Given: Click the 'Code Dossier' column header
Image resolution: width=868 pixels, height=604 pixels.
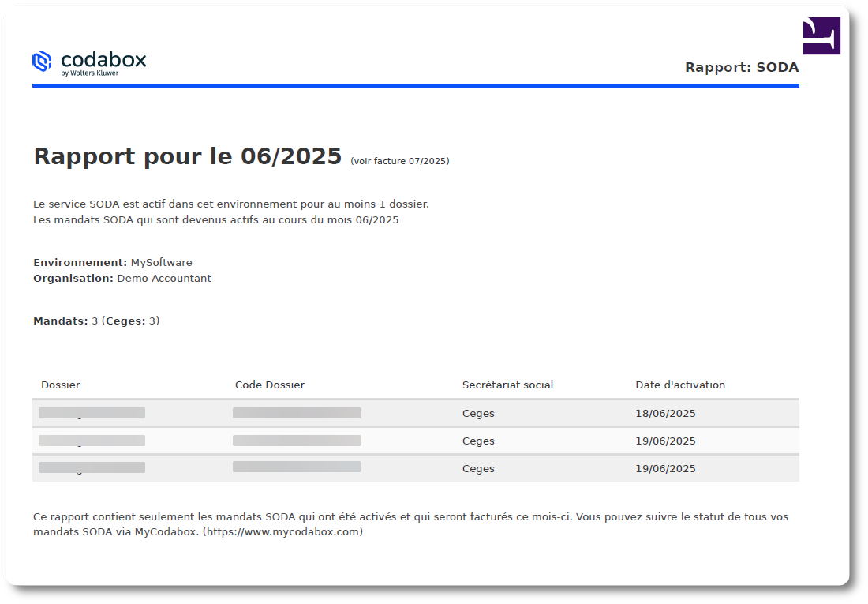Looking at the screenshot, I should click(270, 385).
